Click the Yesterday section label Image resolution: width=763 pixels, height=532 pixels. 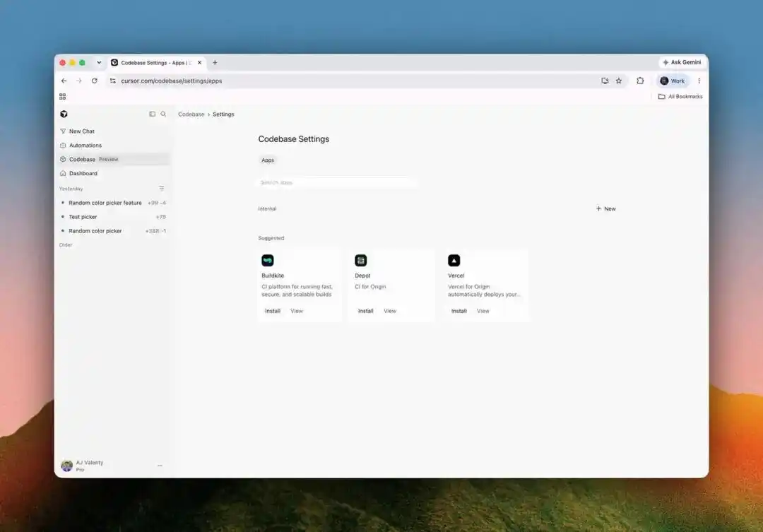[71, 189]
